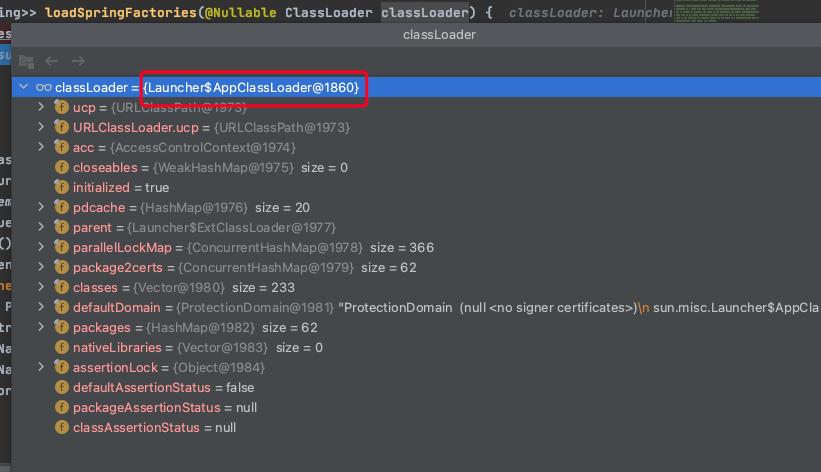Click the forward arrow in popup toolbar
The image size is (821, 472).
point(77,61)
